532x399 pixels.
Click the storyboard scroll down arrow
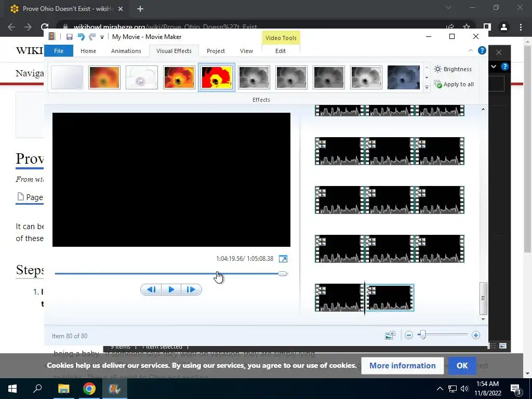(x=483, y=320)
